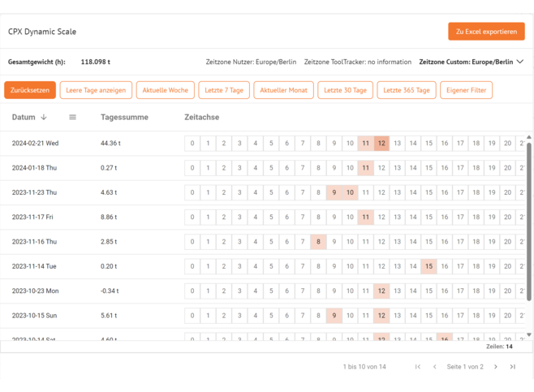534x392 pixels.
Task: Select the highlighted hour 11 on 2024-01-18
Action: 366,168
